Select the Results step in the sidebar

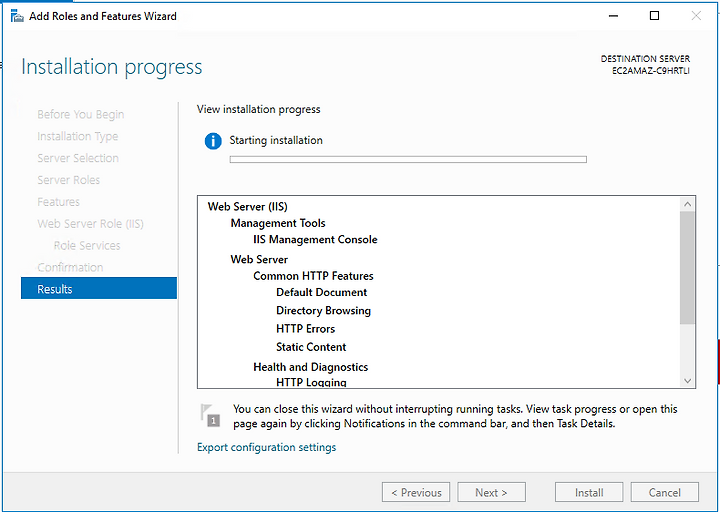(x=99, y=288)
